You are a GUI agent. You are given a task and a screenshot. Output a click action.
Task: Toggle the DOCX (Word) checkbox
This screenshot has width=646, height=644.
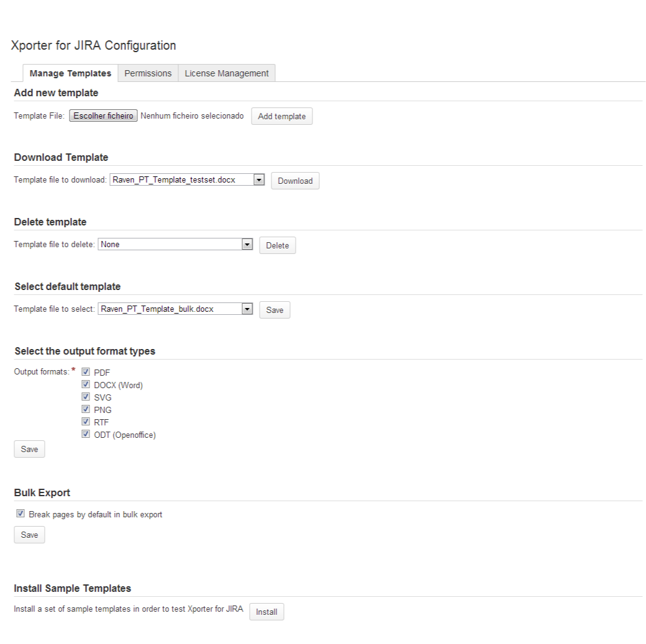pyautogui.click(x=86, y=384)
